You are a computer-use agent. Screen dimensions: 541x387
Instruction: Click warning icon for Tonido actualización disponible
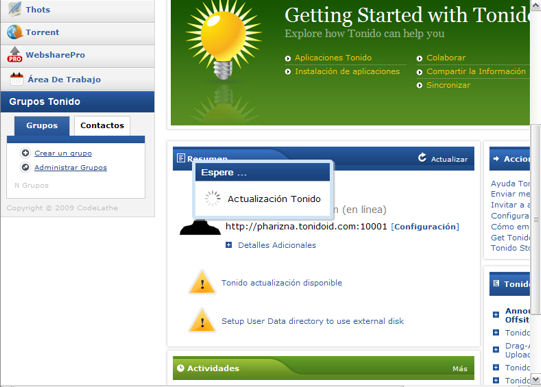point(202,282)
